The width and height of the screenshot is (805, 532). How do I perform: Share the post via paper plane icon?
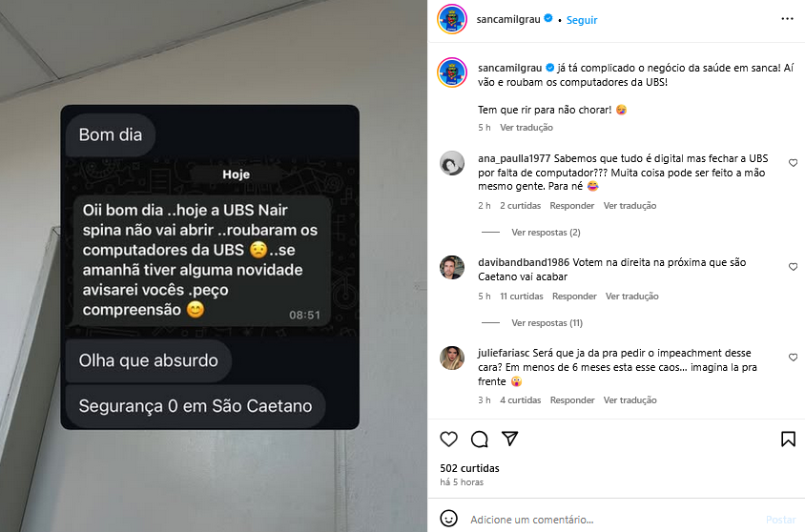[509, 439]
